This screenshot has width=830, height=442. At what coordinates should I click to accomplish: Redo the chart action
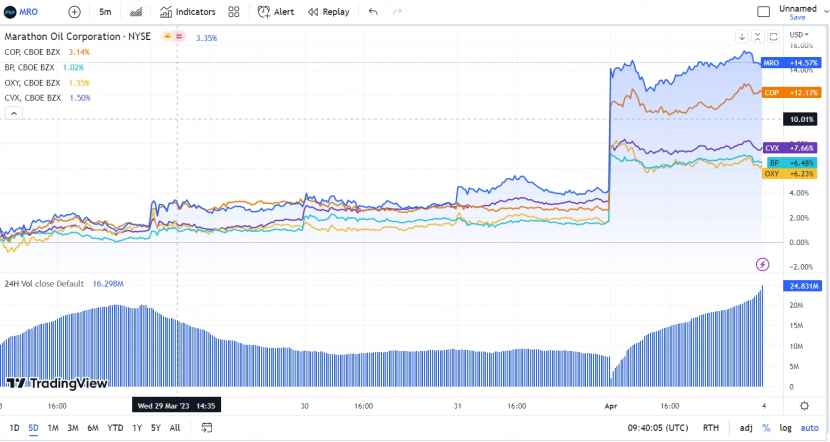coord(397,12)
